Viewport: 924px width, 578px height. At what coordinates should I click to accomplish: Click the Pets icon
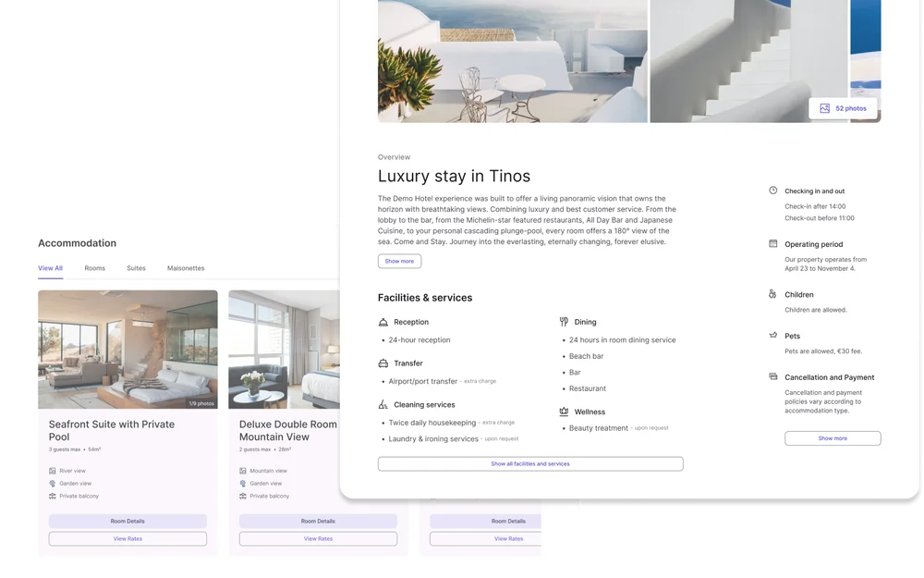(773, 336)
